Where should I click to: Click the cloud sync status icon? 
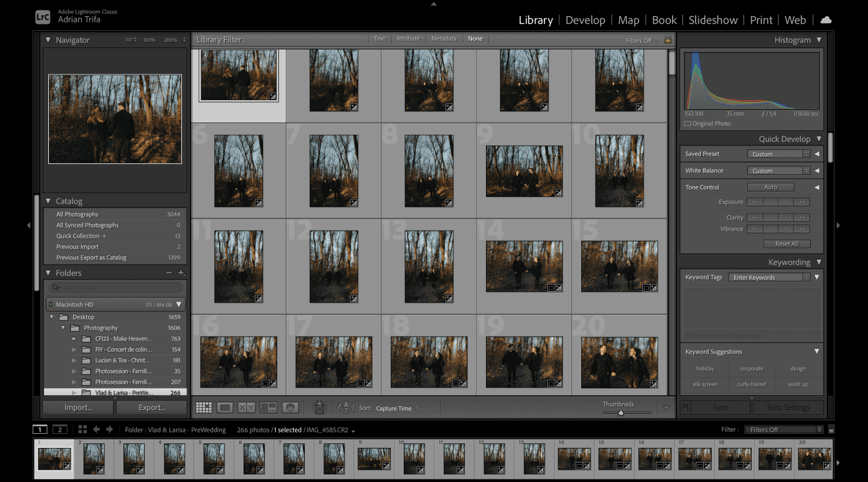click(826, 20)
